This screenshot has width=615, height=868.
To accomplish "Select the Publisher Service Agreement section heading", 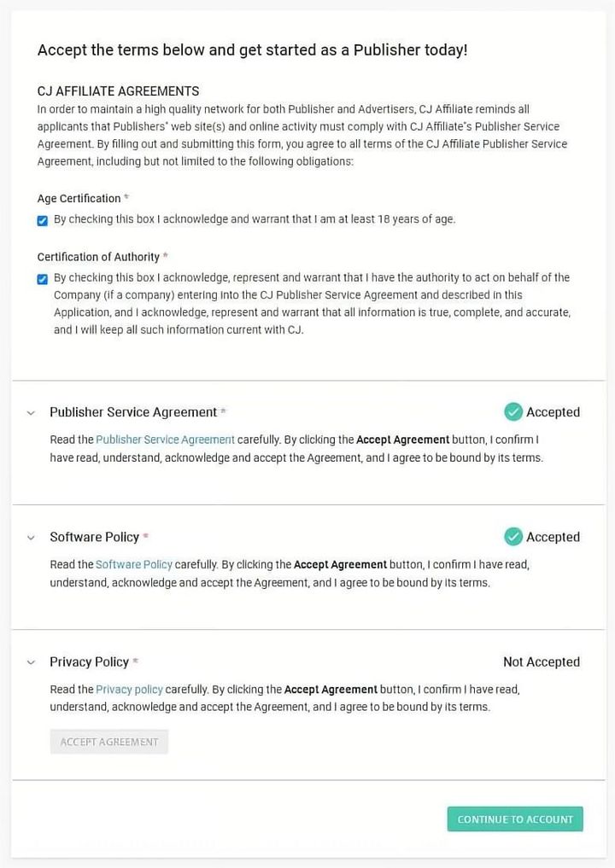I will click(133, 412).
